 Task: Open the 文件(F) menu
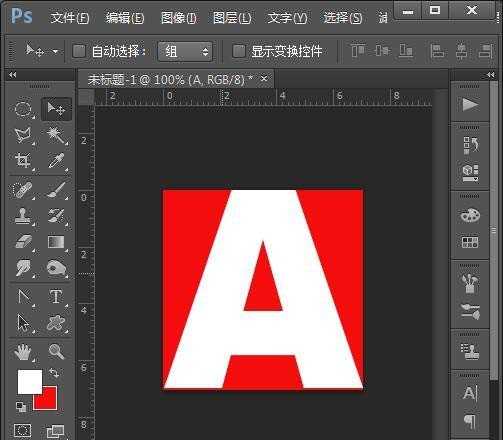click(70, 18)
